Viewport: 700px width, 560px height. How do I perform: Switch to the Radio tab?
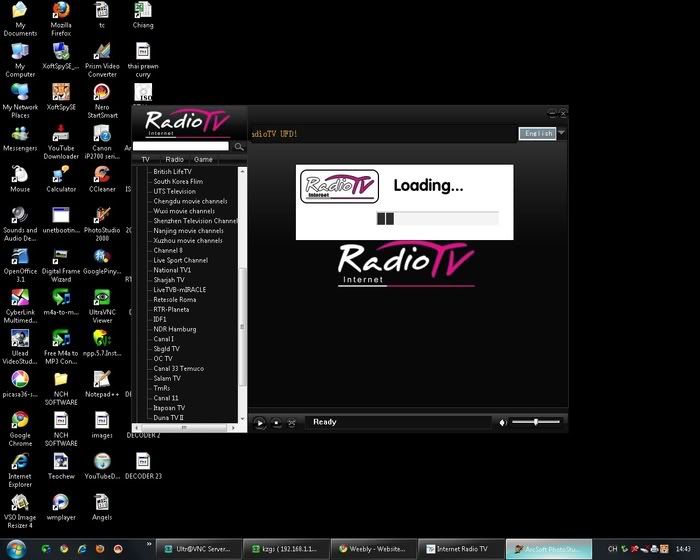pos(175,159)
